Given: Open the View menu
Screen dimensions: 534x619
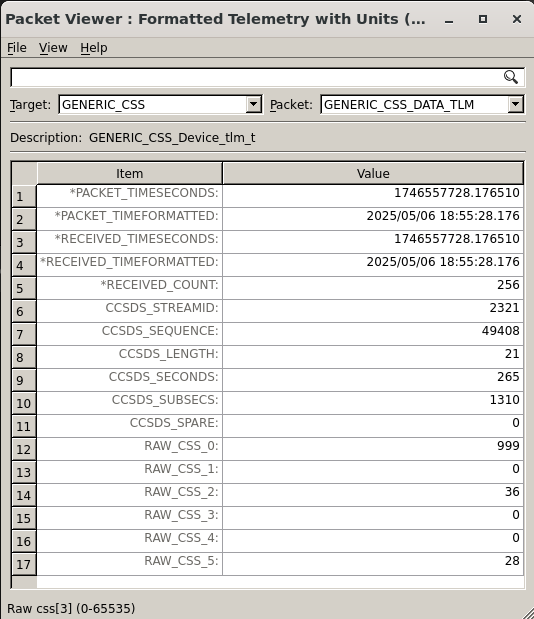Looking at the screenshot, I should click(53, 48).
